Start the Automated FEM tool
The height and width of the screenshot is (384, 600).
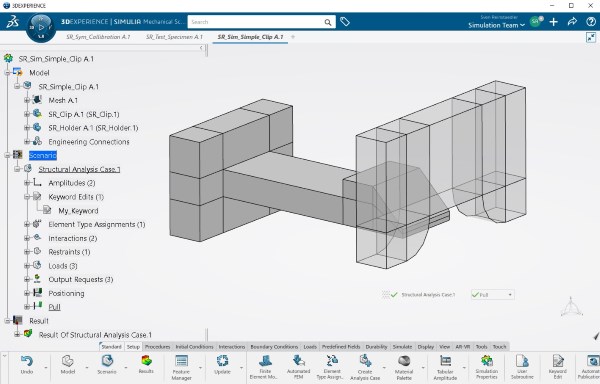298,361
